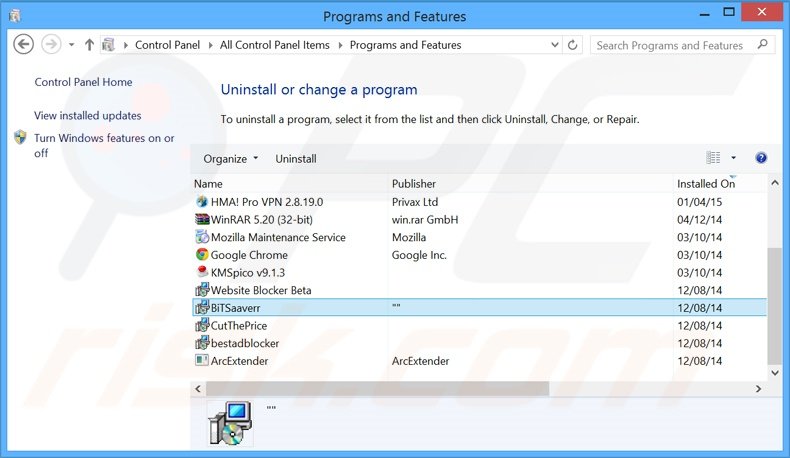790x458 pixels.
Task: Click the Control Panel breadcrumb
Action: pos(167,45)
